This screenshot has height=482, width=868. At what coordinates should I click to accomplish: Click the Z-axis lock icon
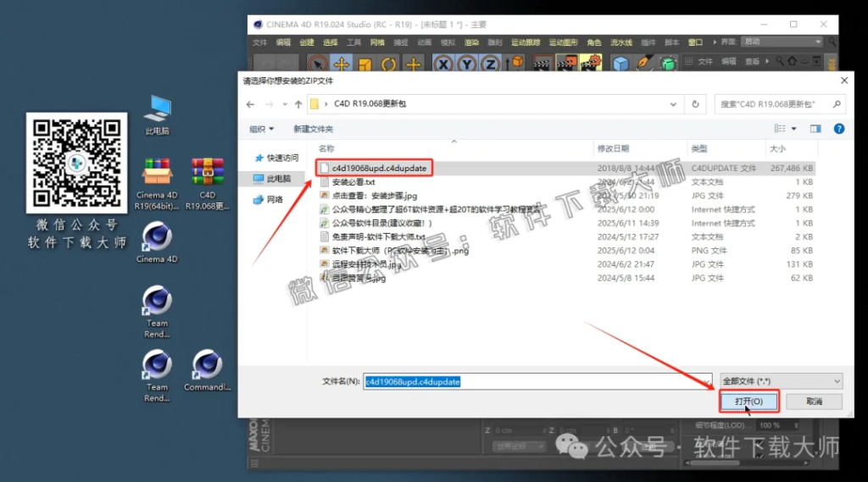coord(490,64)
